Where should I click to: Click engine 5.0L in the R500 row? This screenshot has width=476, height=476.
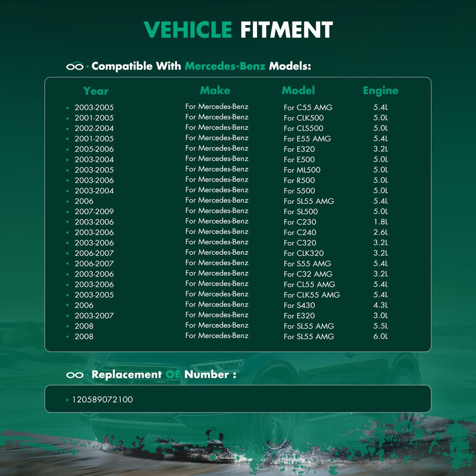[381, 180]
